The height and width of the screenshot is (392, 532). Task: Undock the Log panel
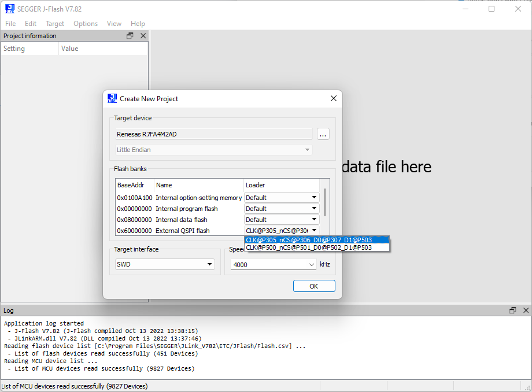click(512, 310)
